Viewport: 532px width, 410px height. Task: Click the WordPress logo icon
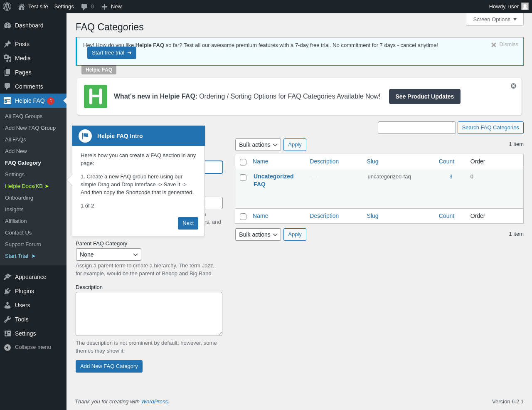(7, 7)
